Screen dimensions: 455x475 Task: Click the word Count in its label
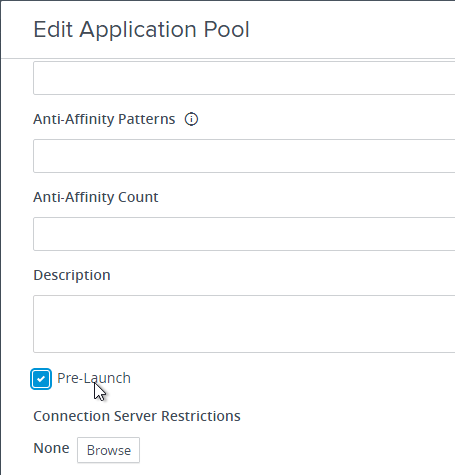[x=138, y=197]
